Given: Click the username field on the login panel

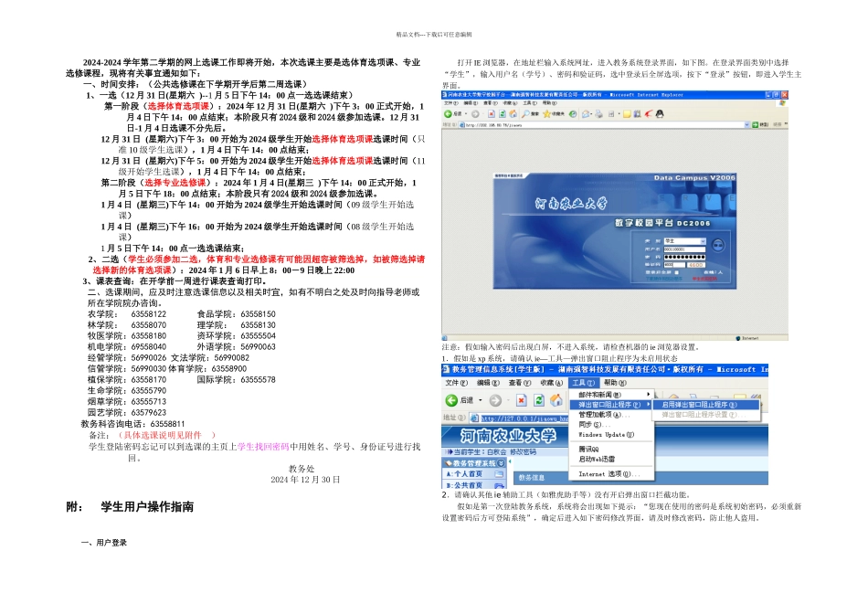Looking at the screenshot, I should click(684, 249).
